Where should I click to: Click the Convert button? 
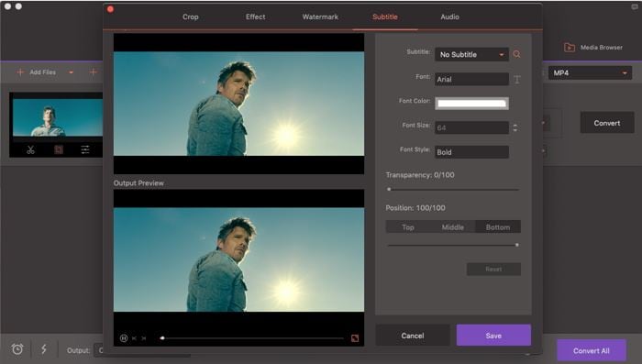tap(607, 123)
